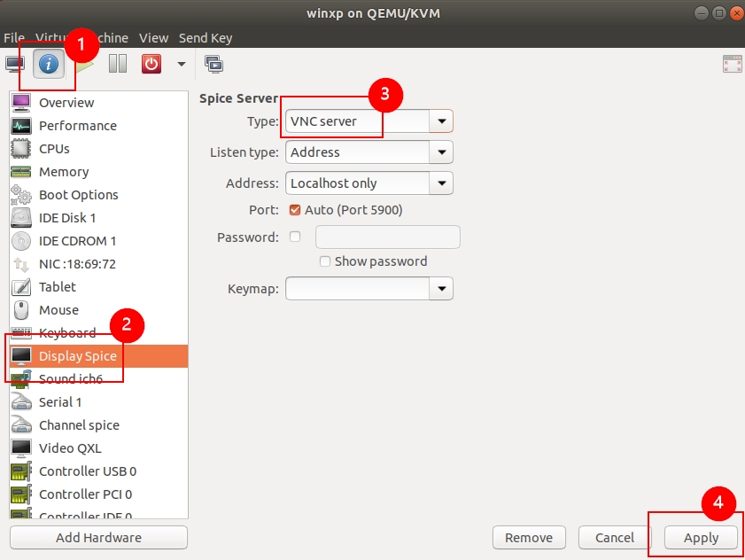Toggle fullscreen icon at toolbar right
745x560 pixels.
tap(732, 64)
